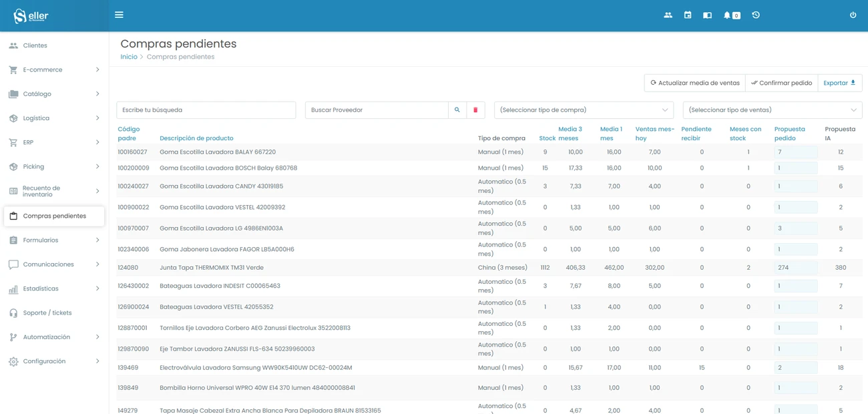Click the wallet icon in header
Screen dimensions: 868x414
pos(707,15)
